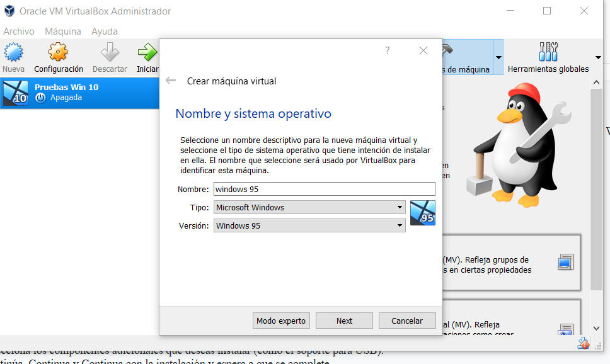The width and height of the screenshot is (610, 364).
Task: Click the Nombre text field
Action: 324,189
